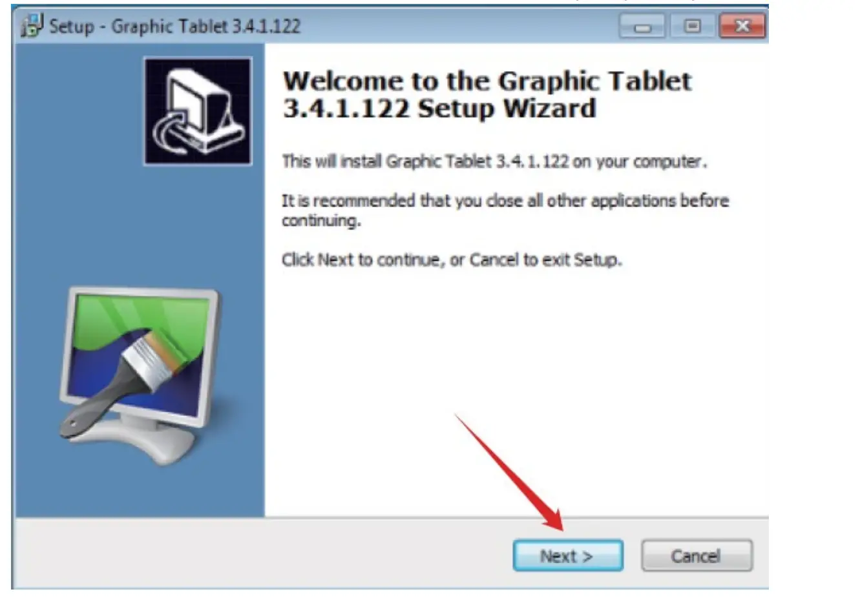Click the empty title bar area beside the title
This screenshot has width=860, height=616.
[459, 26]
